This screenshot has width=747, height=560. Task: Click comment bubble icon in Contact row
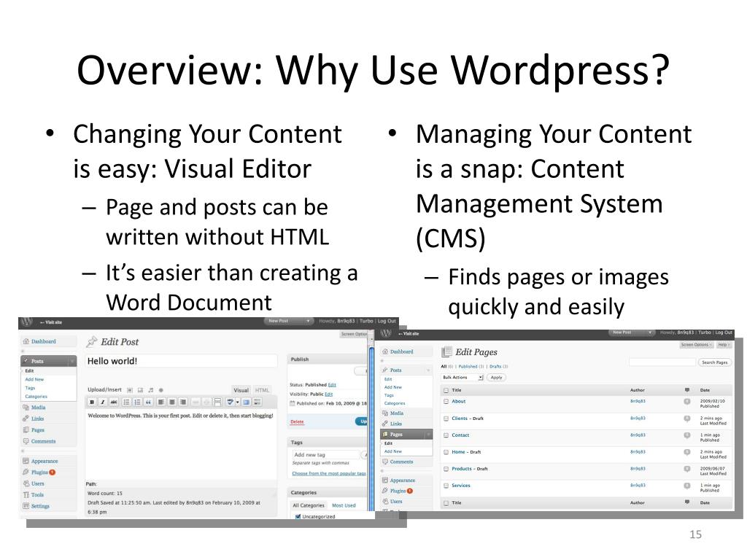[x=687, y=435]
